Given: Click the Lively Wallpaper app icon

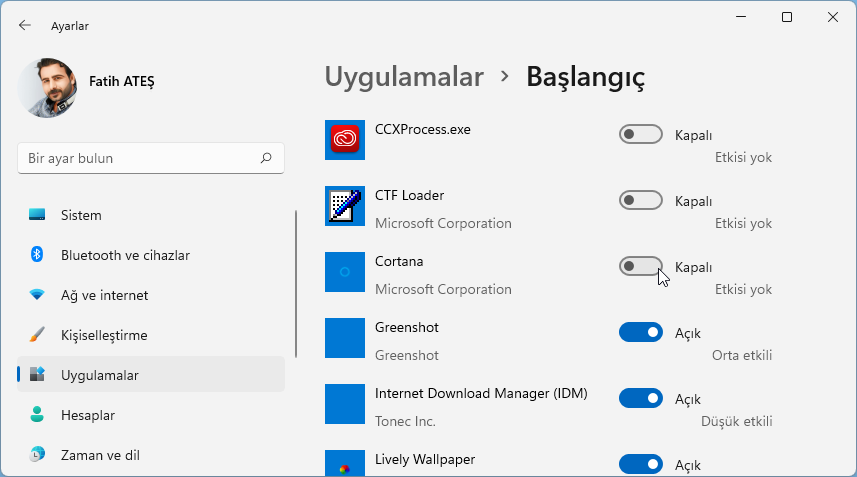Looking at the screenshot, I should (x=345, y=463).
